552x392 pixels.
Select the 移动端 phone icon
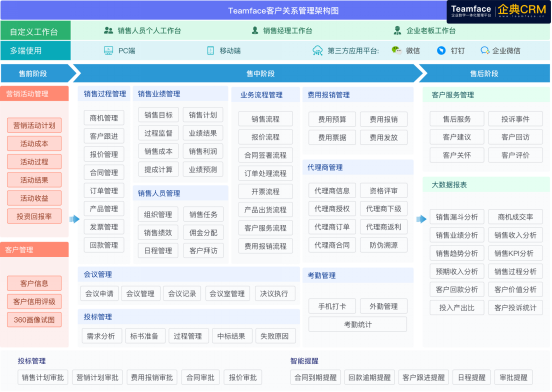pyautogui.click(x=210, y=51)
